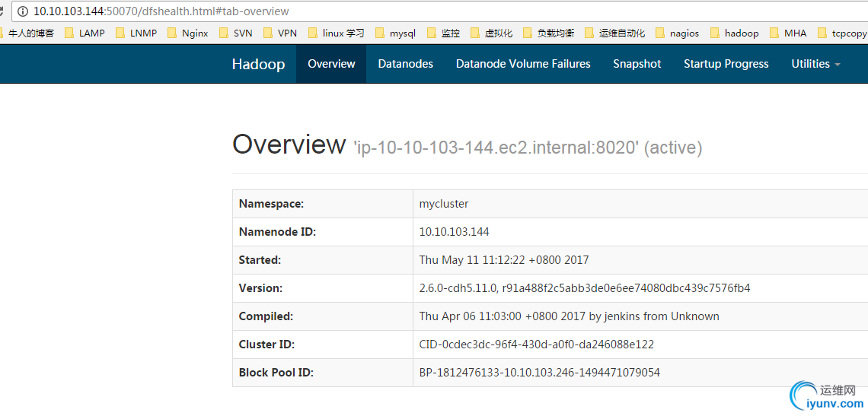The image size is (868, 416).
Task: Open the 运维自动化 bookmark folder
Action: pos(615,33)
